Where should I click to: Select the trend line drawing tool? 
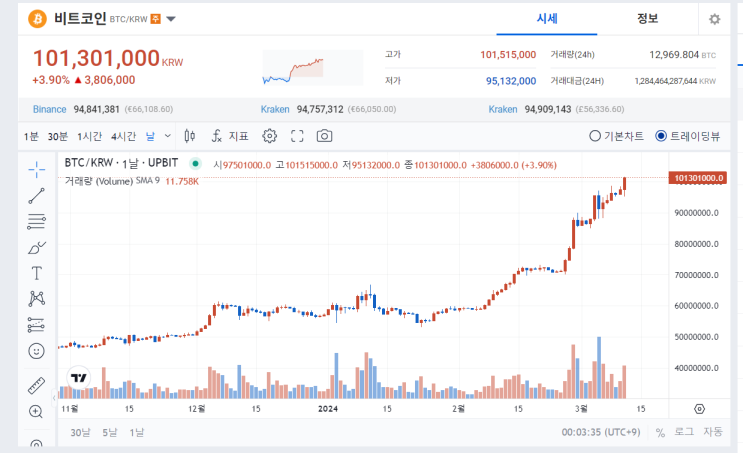point(36,194)
